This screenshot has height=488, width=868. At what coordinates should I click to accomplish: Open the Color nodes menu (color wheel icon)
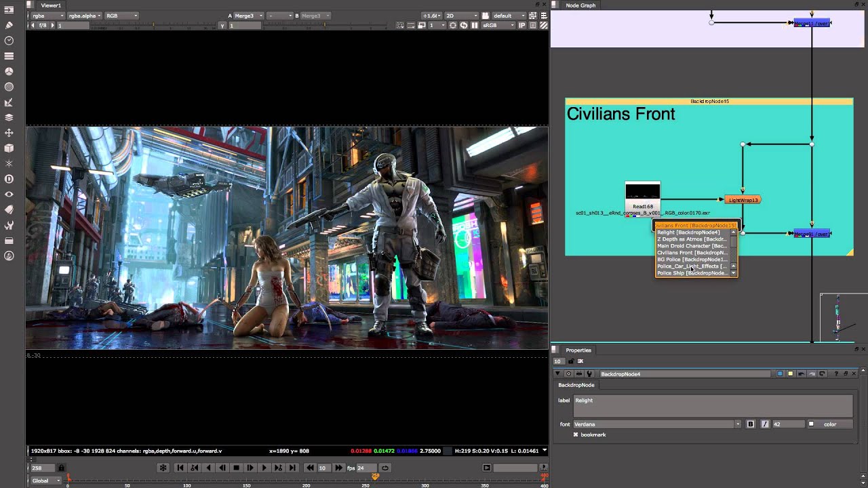point(9,71)
